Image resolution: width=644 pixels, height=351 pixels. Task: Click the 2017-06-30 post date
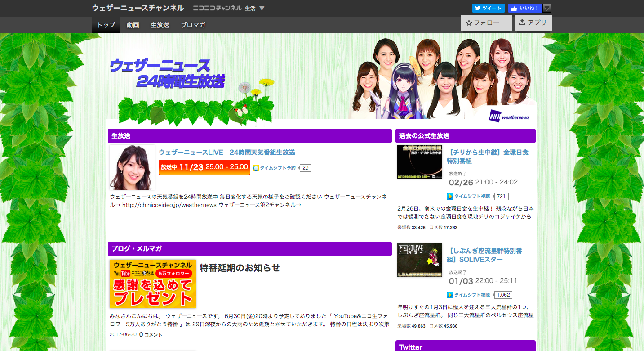coord(123,334)
